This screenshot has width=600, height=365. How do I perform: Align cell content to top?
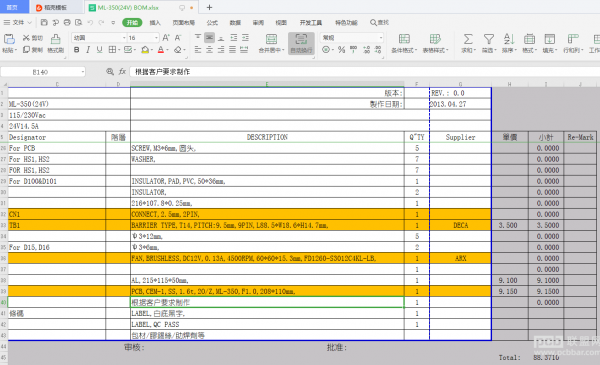[198, 37]
